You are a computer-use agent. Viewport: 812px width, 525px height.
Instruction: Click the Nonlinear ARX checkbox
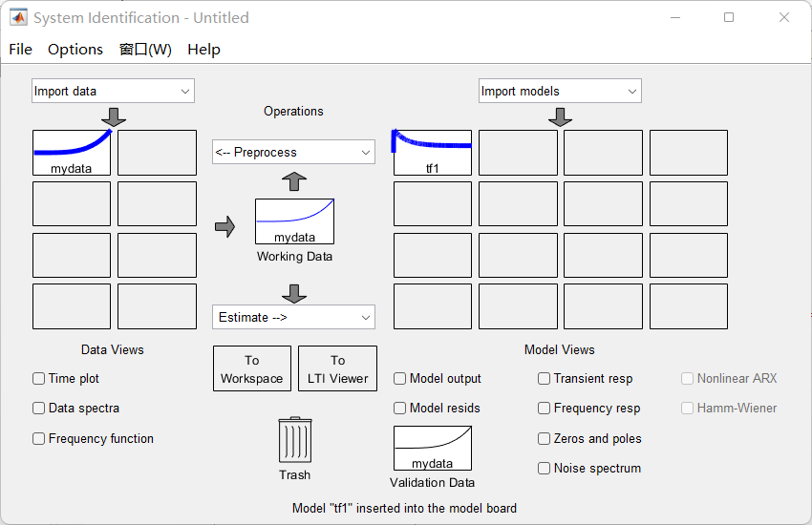tap(687, 379)
